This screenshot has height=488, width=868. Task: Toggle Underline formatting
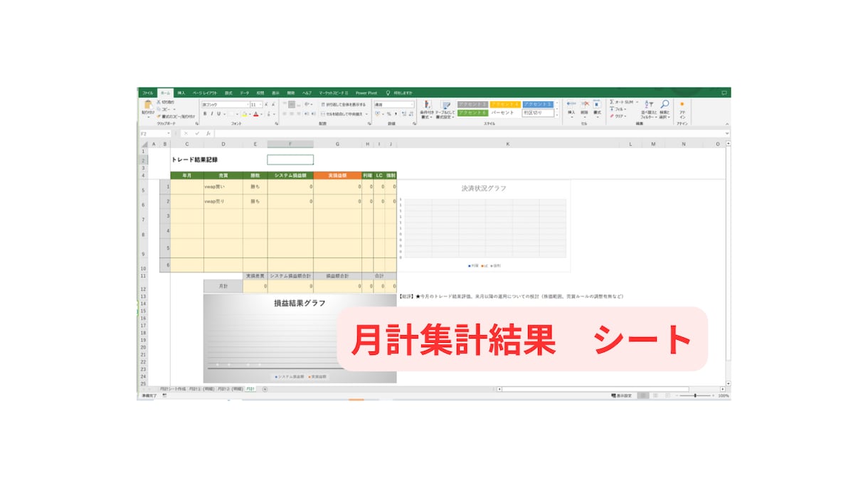coord(218,114)
